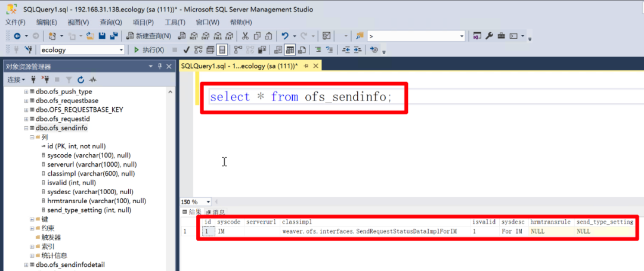Click the Refresh icon in Object Explorer
The width and height of the screenshot is (644, 271).
pos(81,79)
